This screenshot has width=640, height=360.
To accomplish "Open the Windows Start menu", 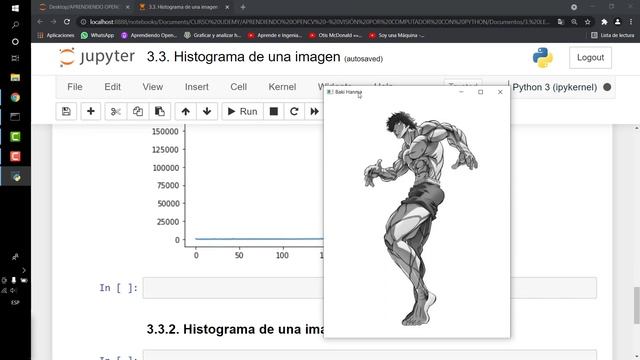I will pyautogui.click(x=15, y=8).
